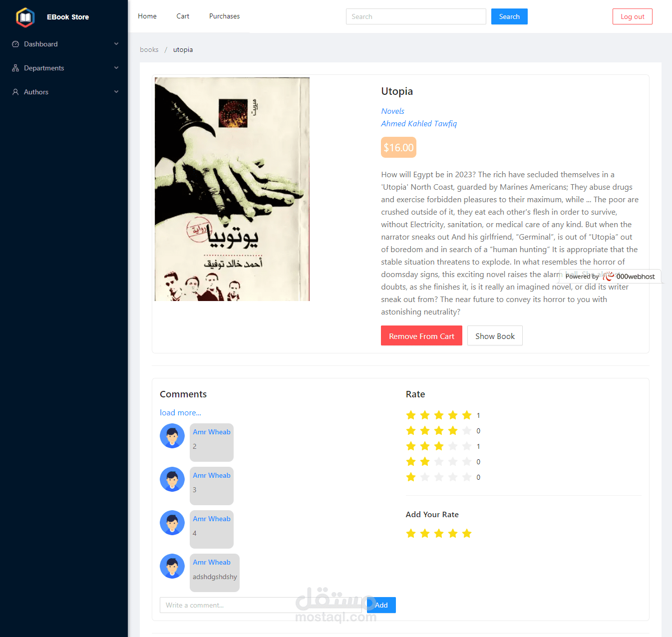
Task: Open the Departments sidebar item
Action: click(x=64, y=68)
